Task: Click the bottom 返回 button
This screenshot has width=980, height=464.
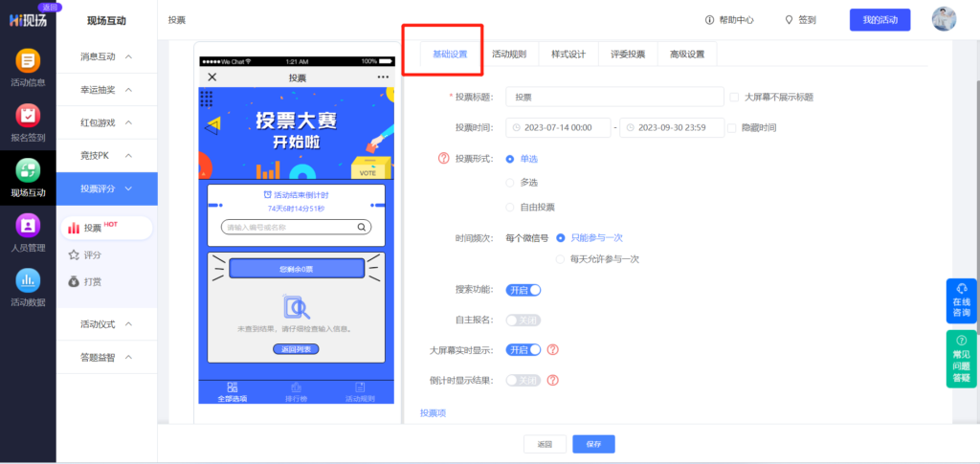Action: 545,444
